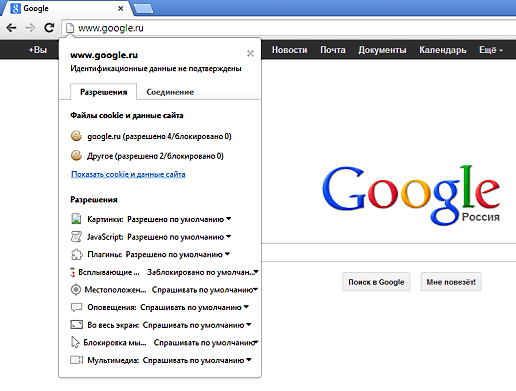
Task: Open the Во весь экран permission dropdown
Action: click(197, 325)
